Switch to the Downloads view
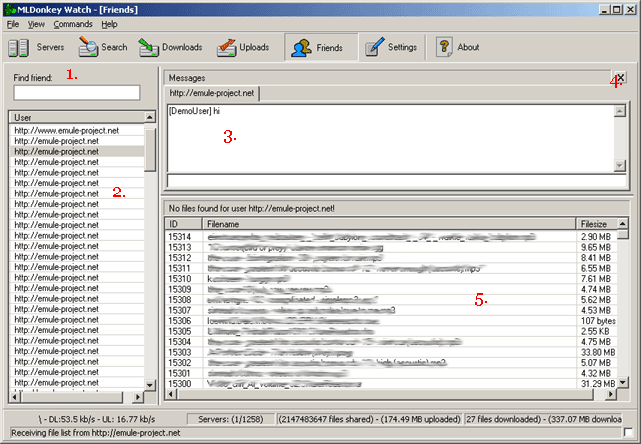Viewport: 641px width, 444px height. click(149, 47)
